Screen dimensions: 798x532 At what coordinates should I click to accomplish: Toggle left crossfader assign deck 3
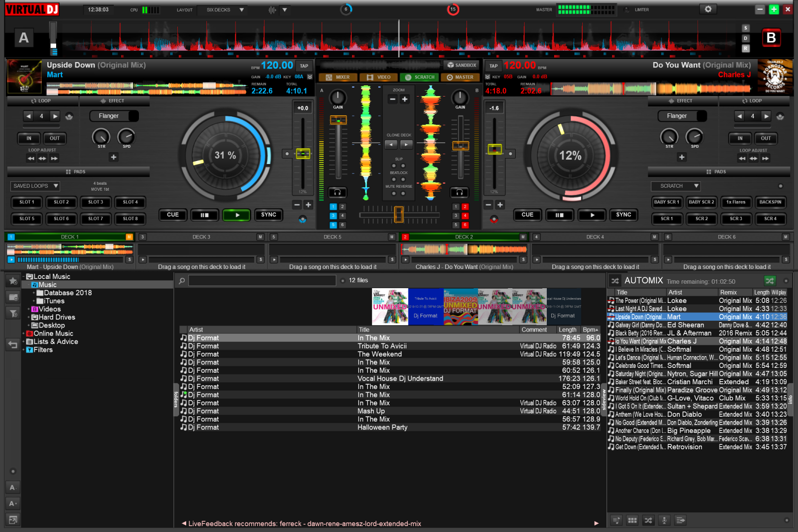[333, 216]
